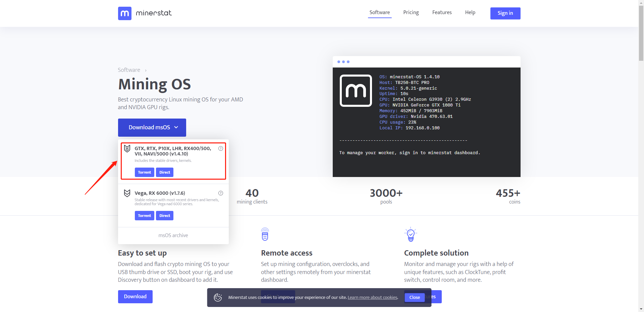
Task: Click the cookie icon in the notice bar
Action: point(218,297)
